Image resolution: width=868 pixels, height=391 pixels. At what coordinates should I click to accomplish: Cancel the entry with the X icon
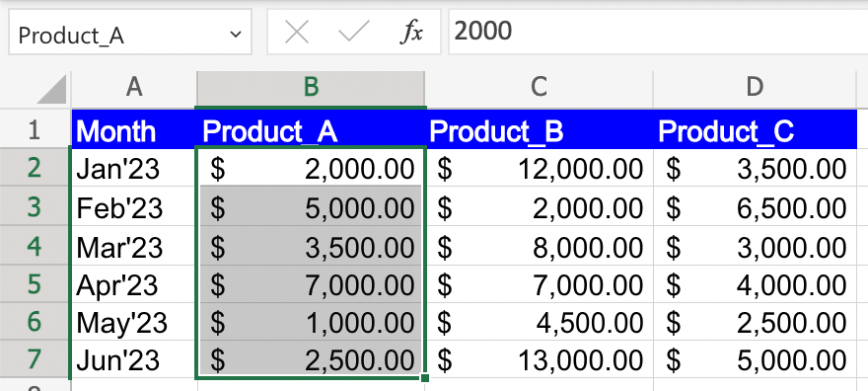click(x=297, y=34)
